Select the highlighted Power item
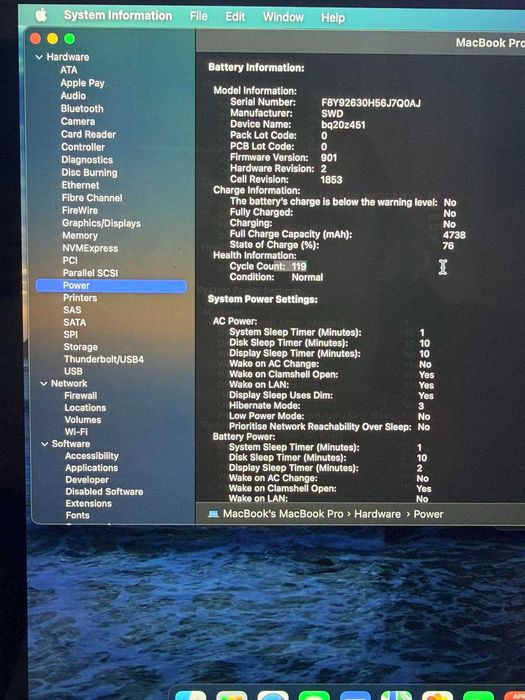This screenshot has width=525, height=700. (x=111, y=286)
